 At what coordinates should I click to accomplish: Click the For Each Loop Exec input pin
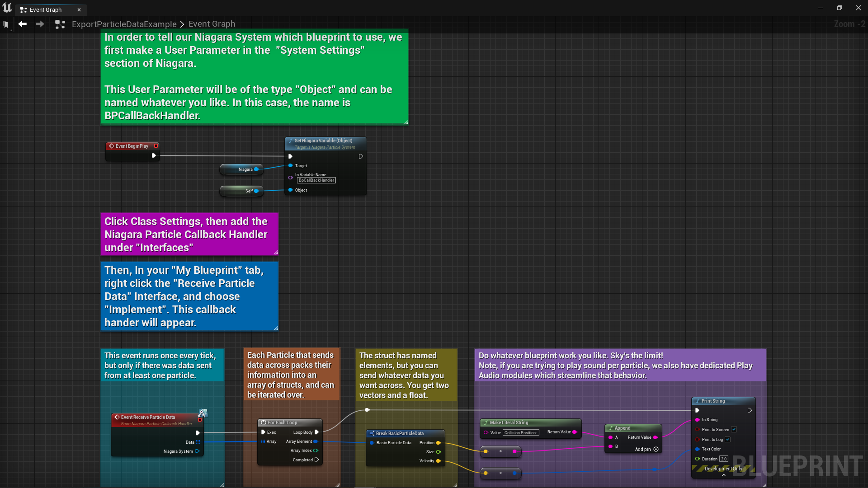263,432
